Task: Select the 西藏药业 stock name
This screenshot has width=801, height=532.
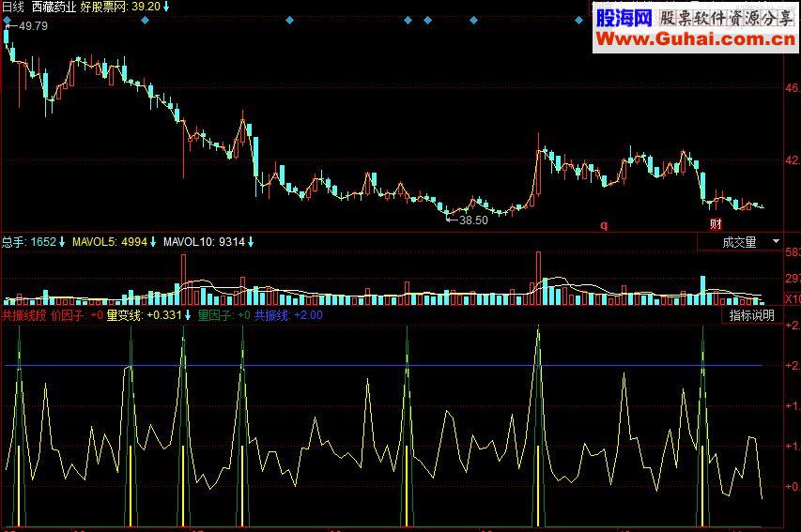Action: [54, 7]
